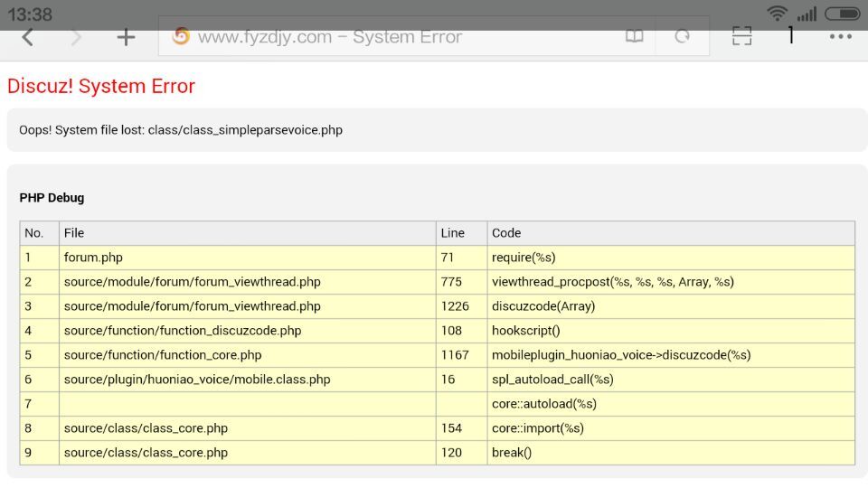Select line number 1167 cell
Screen dimensions: 868x488
point(462,354)
